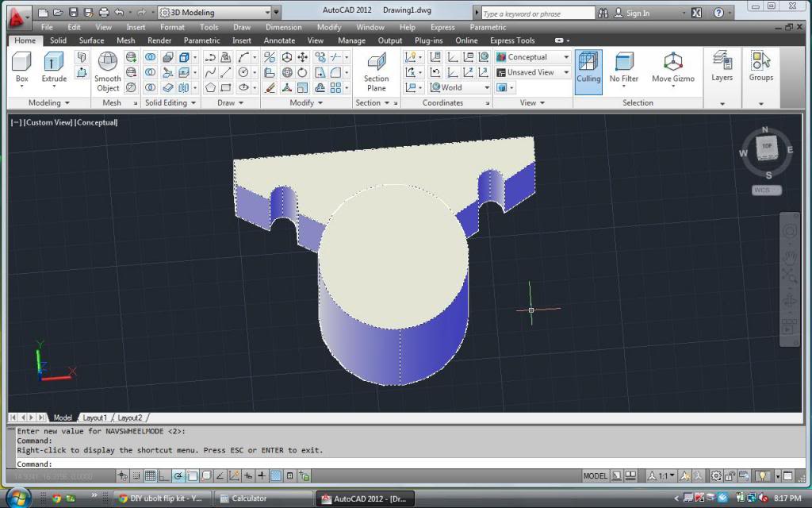Click the Custom View viewport label
The height and width of the screenshot is (508, 812).
point(48,122)
